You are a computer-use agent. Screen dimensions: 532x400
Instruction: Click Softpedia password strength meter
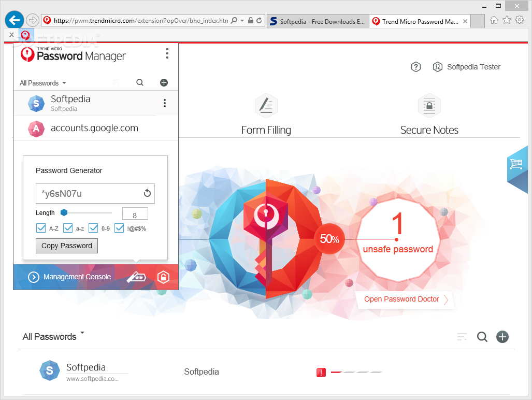click(x=356, y=372)
